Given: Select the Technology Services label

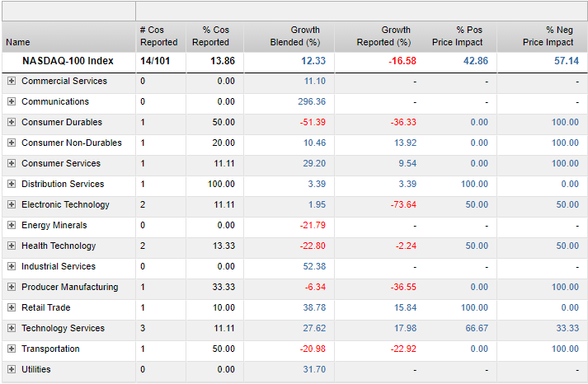Looking at the screenshot, I should pos(63,328).
